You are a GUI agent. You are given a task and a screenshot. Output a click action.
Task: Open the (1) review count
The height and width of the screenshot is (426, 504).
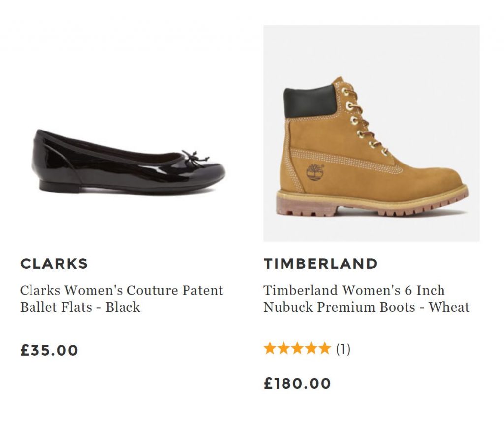pos(343,350)
